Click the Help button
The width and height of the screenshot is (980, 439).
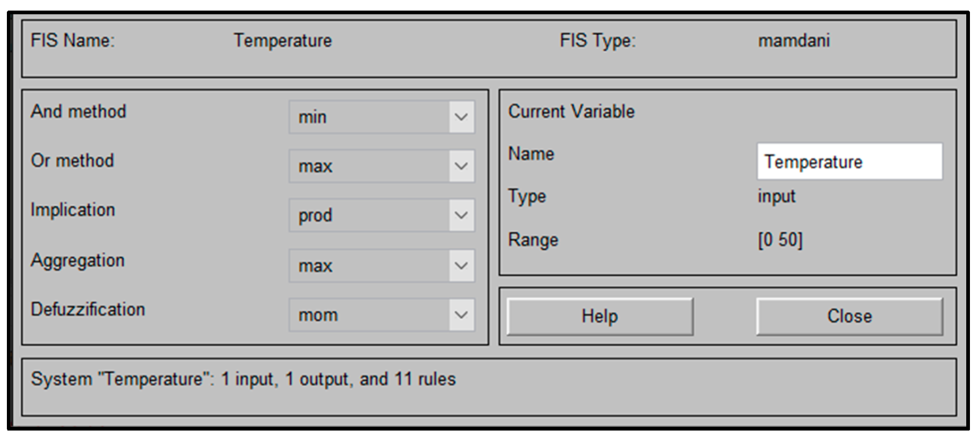click(599, 316)
